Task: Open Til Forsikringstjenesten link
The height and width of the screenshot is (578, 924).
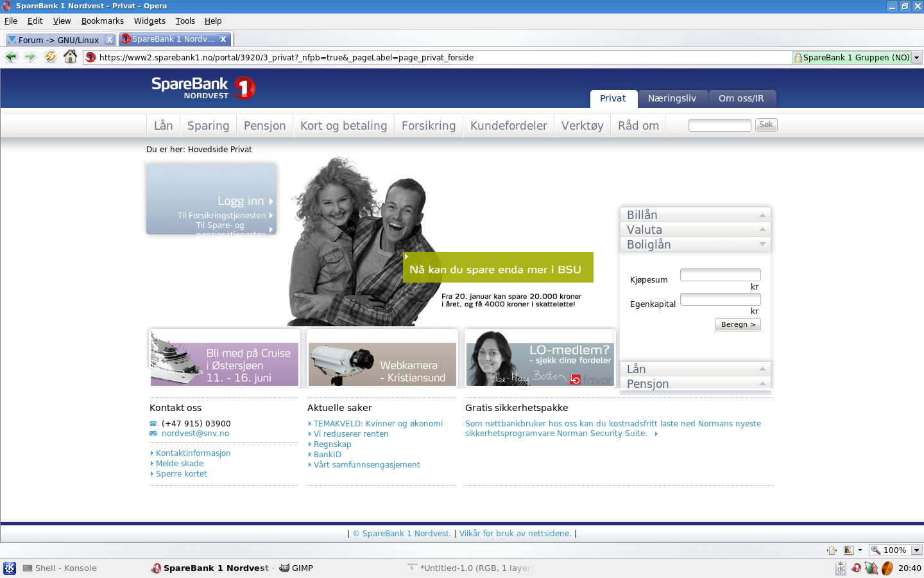Action: (225, 216)
